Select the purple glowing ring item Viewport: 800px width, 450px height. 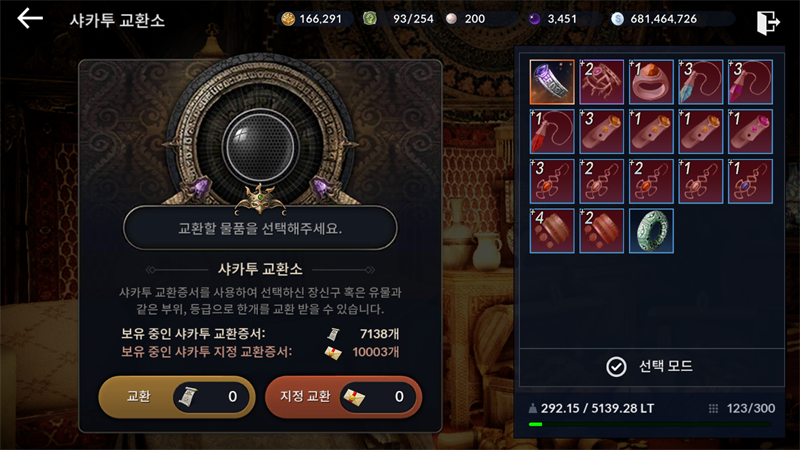point(552,82)
